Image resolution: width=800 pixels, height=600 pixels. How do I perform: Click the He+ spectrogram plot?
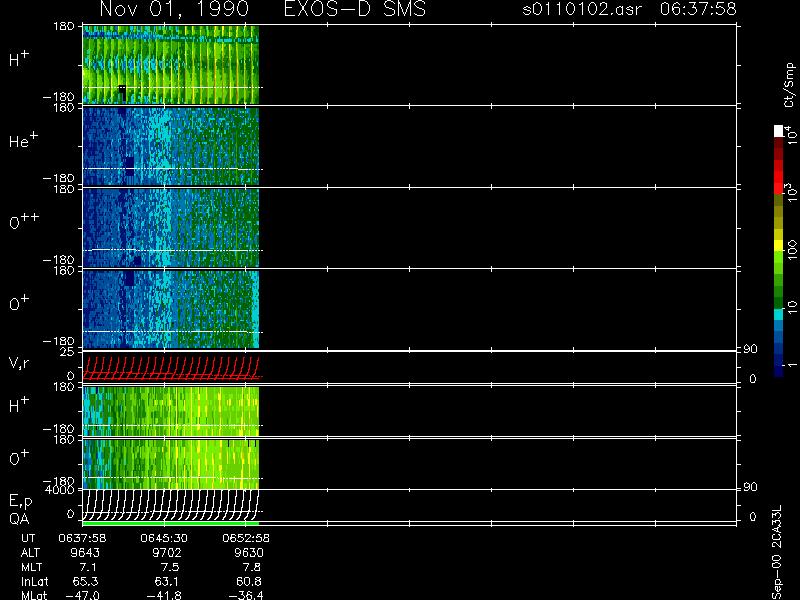(x=171, y=146)
